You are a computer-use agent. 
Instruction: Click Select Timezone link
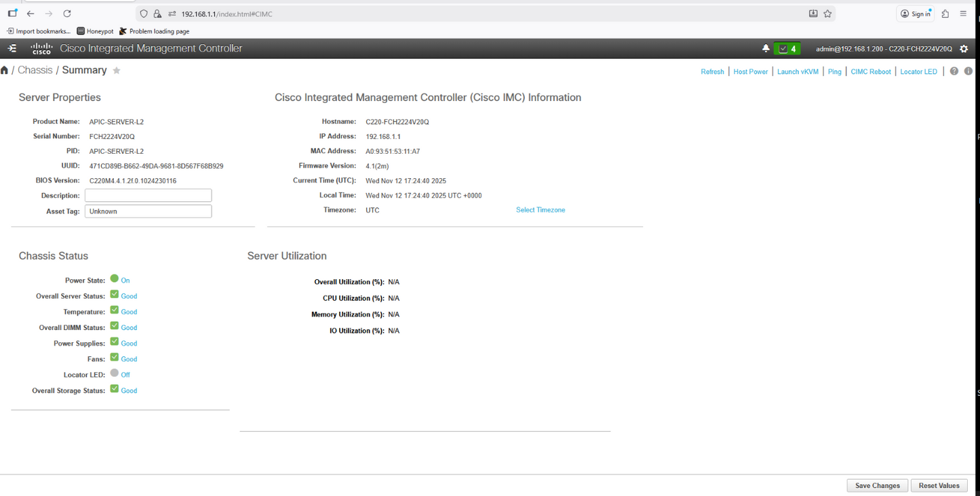tap(541, 210)
